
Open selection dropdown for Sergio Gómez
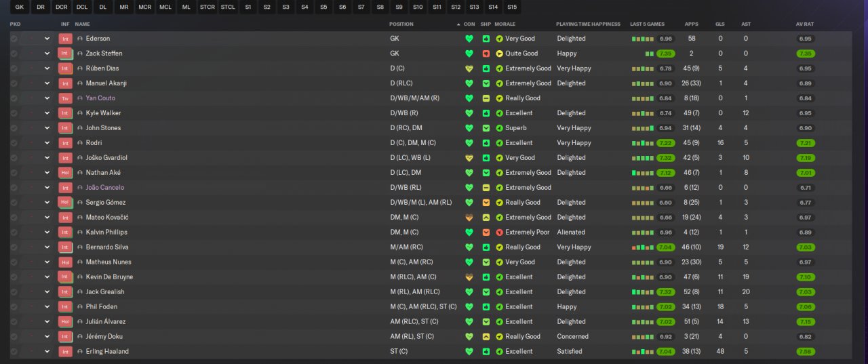pos(47,203)
